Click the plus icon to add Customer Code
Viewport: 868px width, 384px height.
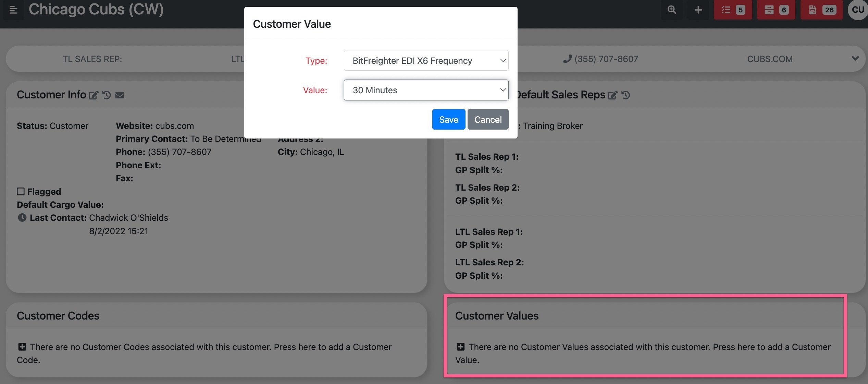[22, 347]
